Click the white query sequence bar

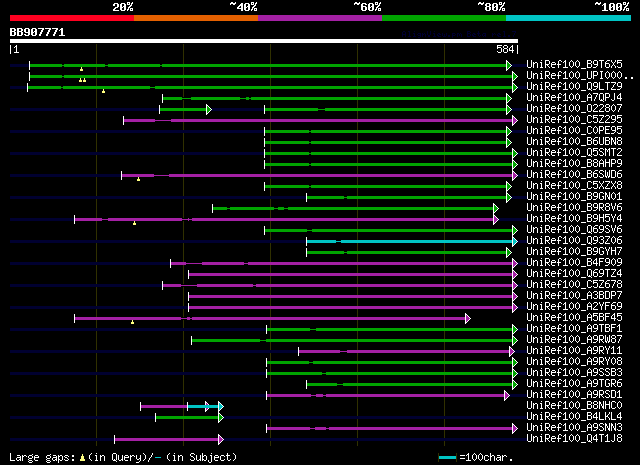(x=264, y=41)
